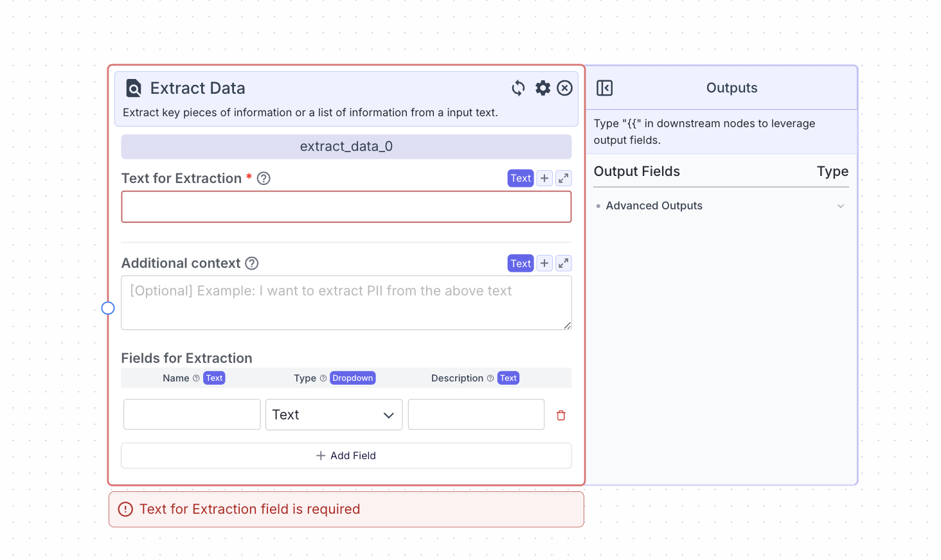Click inside the empty Text for Extraction field
The image size is (941, 560).
pos(346,206)
